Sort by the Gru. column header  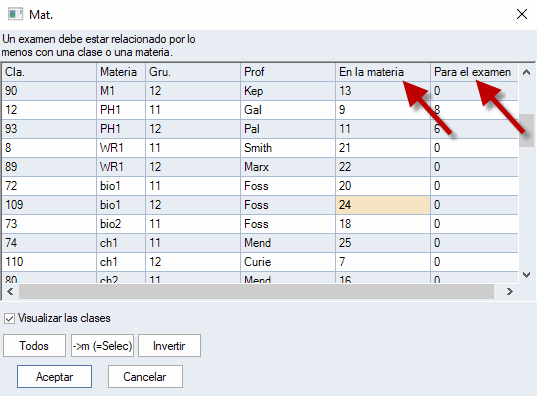[x=193, y=72]
